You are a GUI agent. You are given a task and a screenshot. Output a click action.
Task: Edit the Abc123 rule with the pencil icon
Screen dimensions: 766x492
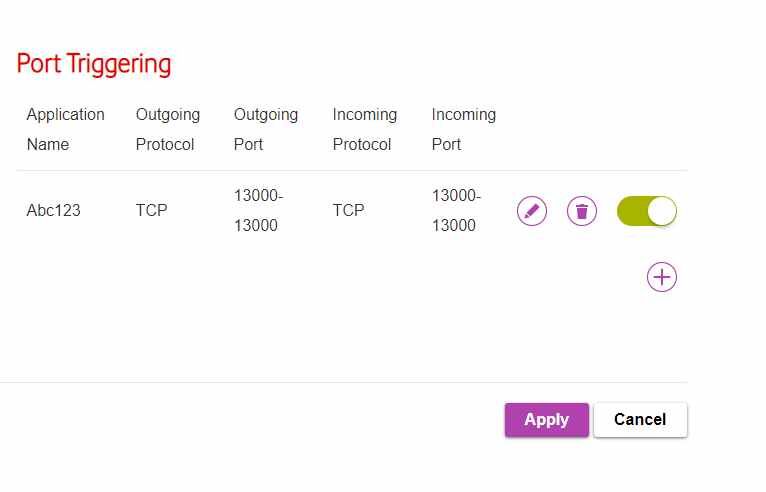click(x=532, y=211)
